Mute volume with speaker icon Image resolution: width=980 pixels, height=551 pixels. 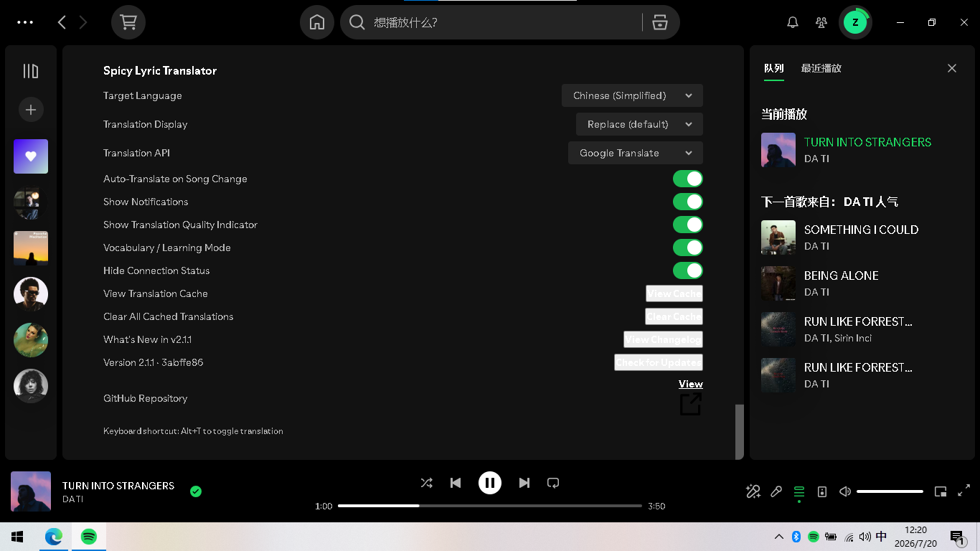(845, 491)
